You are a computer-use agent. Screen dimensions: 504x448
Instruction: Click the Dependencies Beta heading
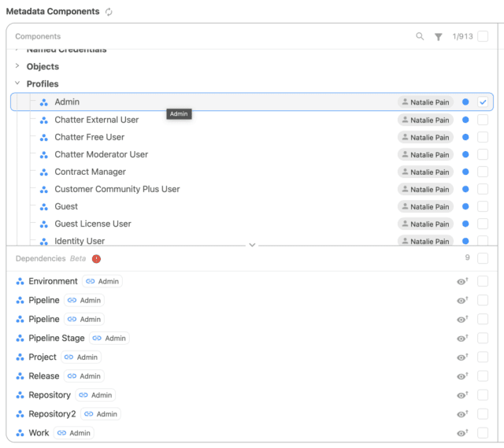(x=50, y=259)
